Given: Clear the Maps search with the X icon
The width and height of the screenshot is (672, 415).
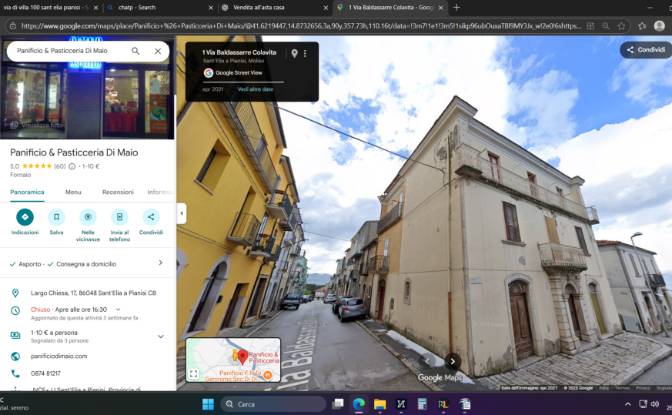Looking at the screenshot, I should pos(158,51).
